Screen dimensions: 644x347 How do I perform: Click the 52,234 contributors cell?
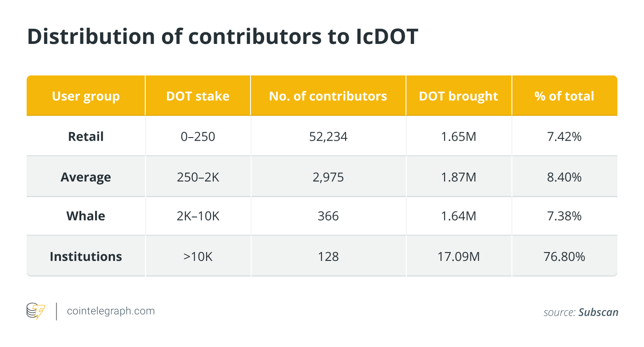(x=328, y=136)
